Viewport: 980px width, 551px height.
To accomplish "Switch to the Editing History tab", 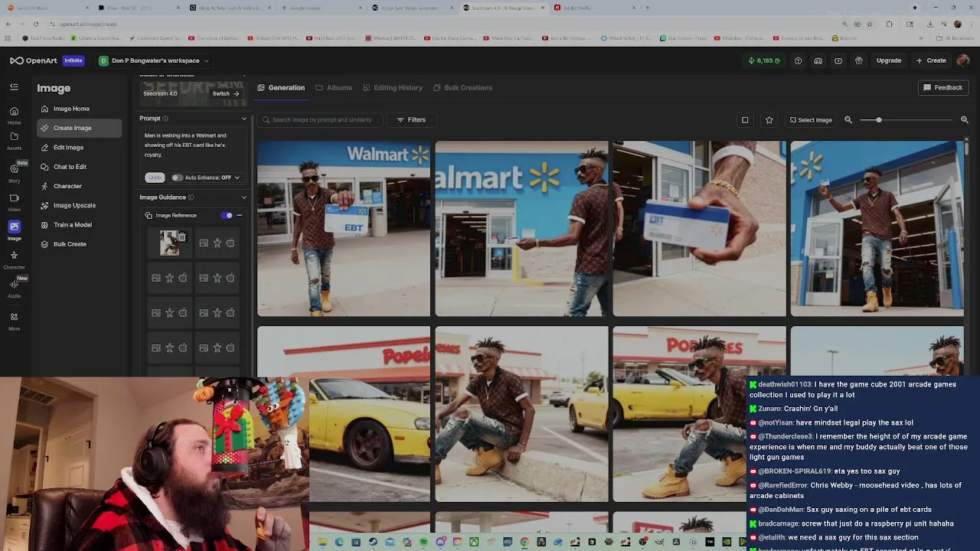I will coord(393,87).
